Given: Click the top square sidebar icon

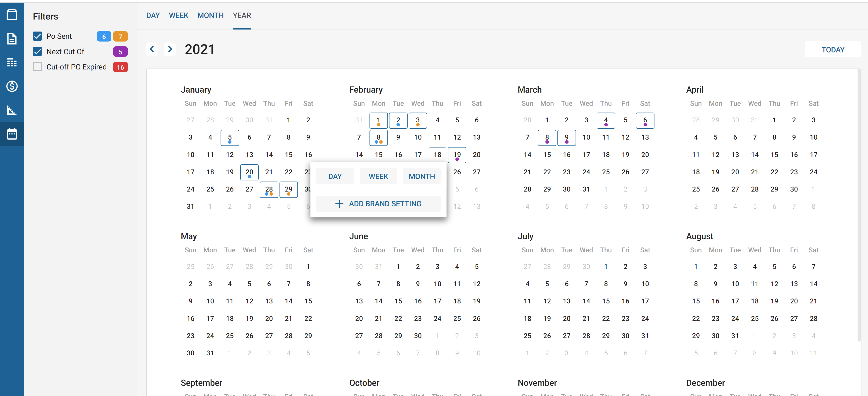Looking at the screenshot, I should pyautogui.click(x=12, y=15).
